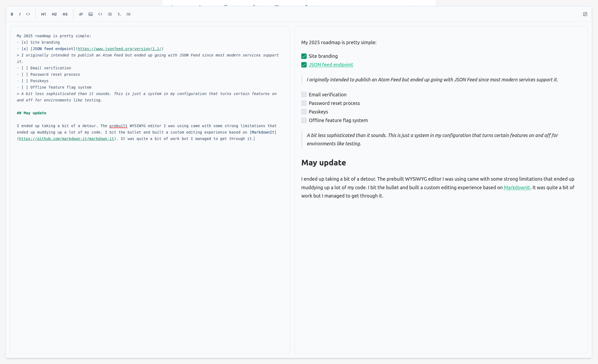
Task: Click the jsonfeed.org URL in the editor
Action: [119, 49]
